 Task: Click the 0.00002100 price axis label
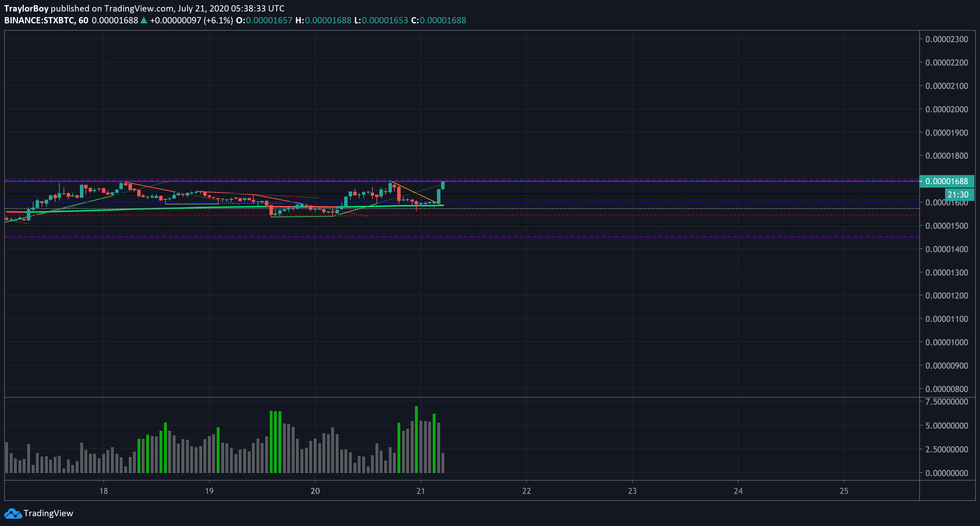(947, 86)
